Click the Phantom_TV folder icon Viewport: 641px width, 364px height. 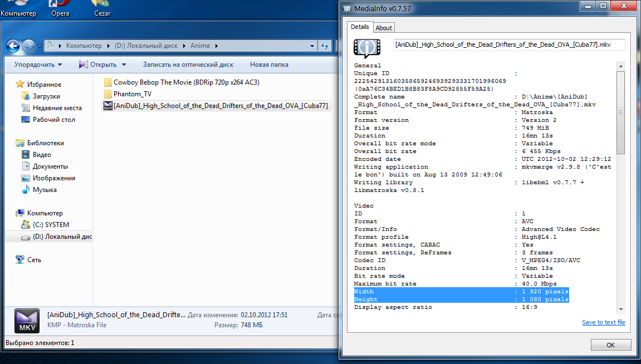[x=107, y=94]
